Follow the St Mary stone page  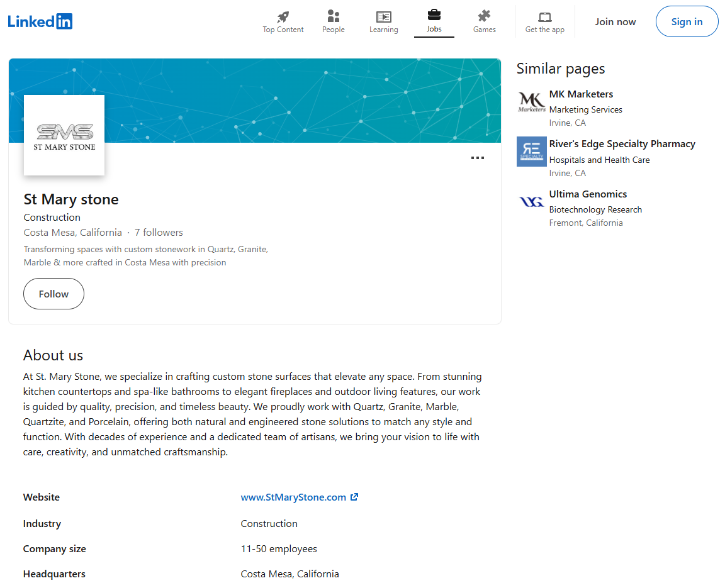tap(53, 294)
